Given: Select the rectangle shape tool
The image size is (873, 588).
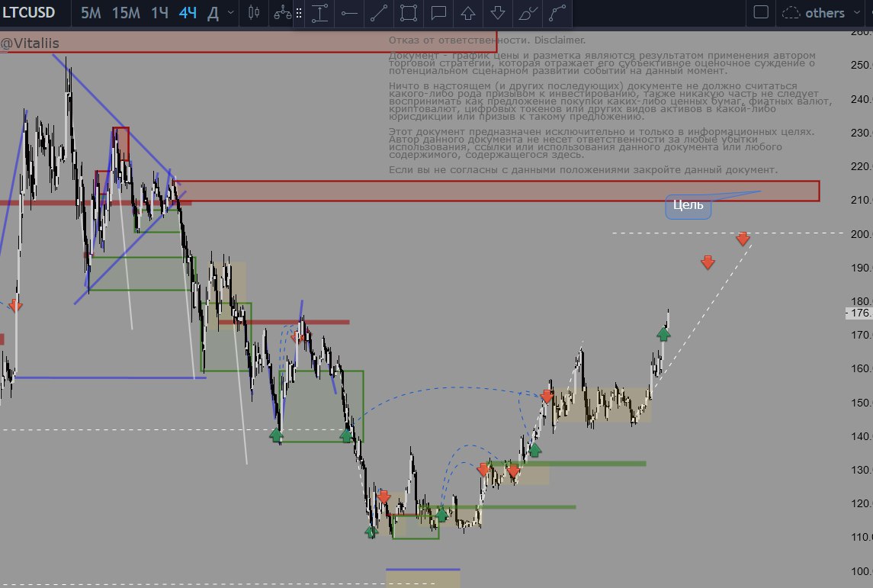Looking at the screenshot, I should 409,13.
